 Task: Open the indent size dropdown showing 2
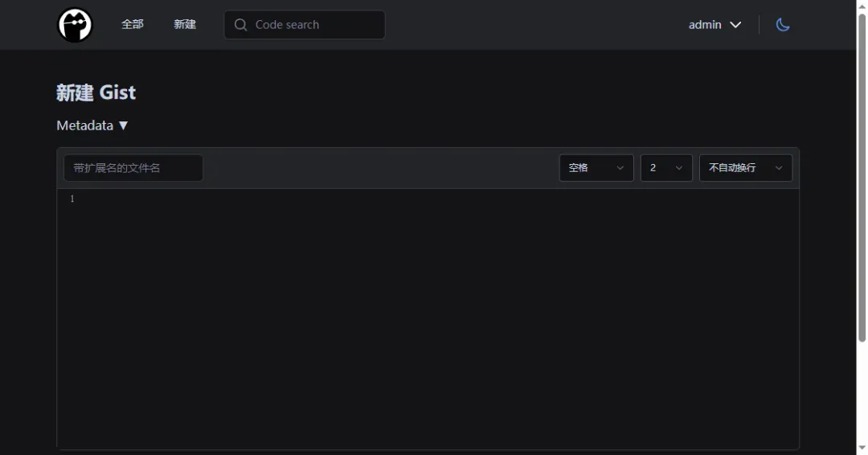(666, 168)
